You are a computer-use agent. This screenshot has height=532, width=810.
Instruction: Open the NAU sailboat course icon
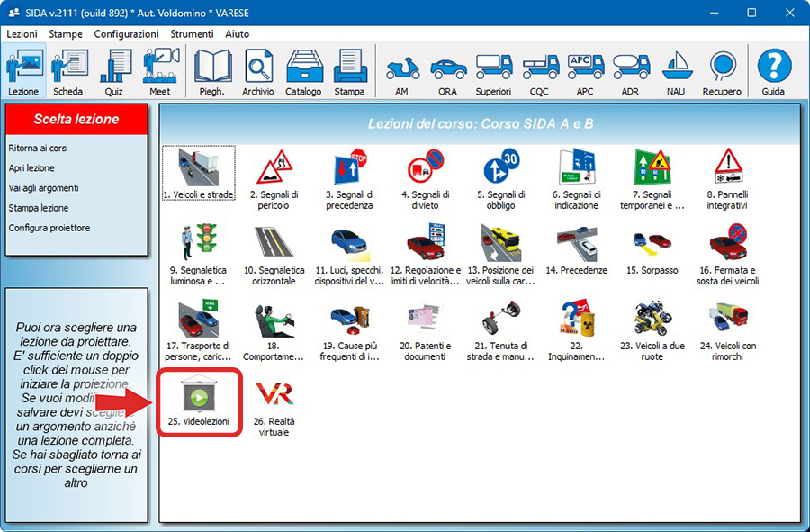[x=675, y=73]
